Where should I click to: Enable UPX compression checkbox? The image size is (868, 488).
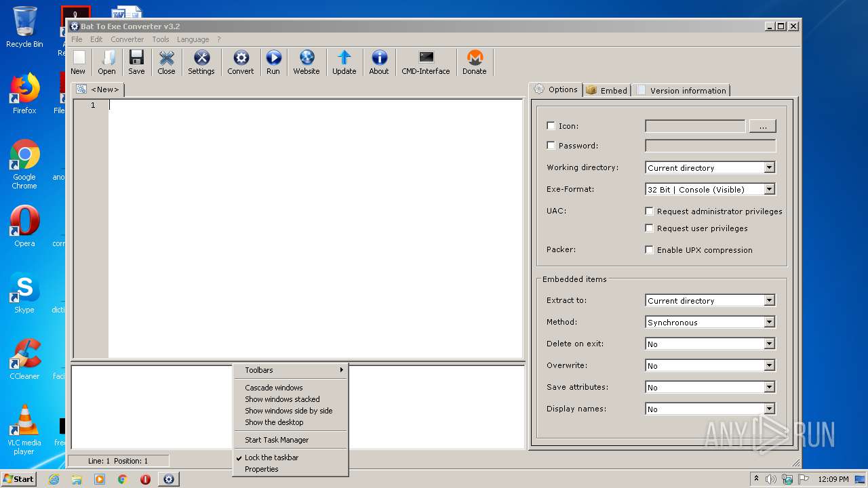650,250
